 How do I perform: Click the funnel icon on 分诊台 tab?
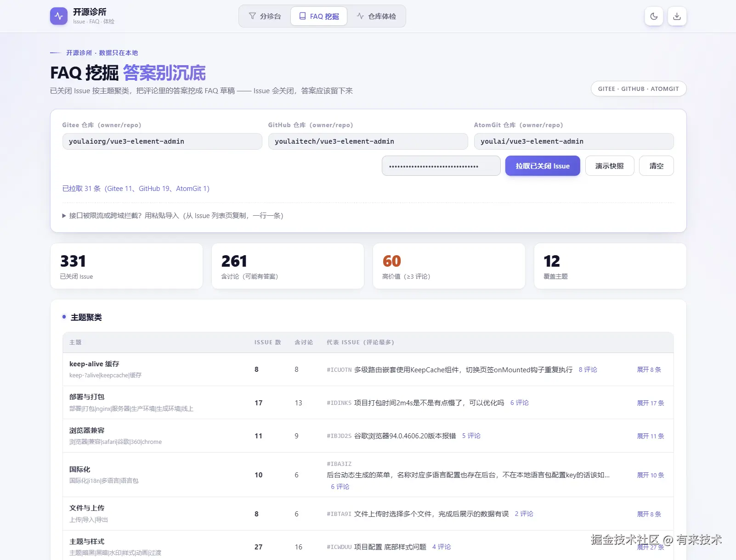[252, 16]
